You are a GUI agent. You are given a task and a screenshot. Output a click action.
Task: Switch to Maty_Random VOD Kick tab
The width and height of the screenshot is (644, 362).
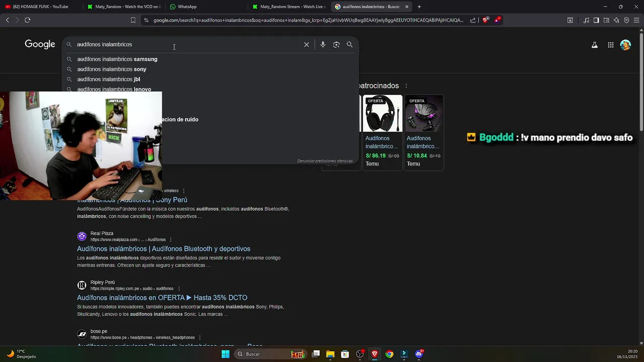tap(123, 7)
